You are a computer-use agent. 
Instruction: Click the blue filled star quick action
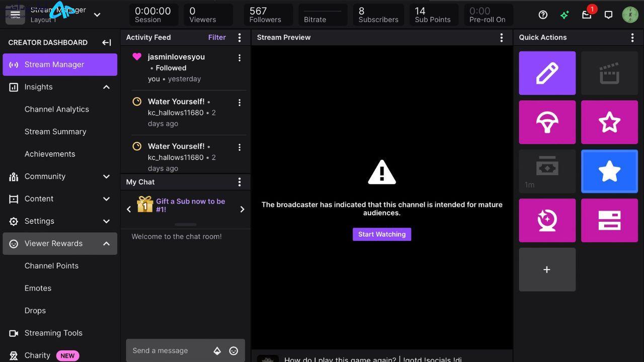tap(609, 171)
